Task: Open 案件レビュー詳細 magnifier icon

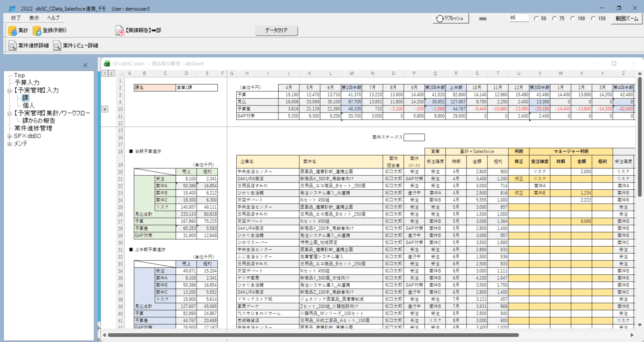Action: pos(57,46)
